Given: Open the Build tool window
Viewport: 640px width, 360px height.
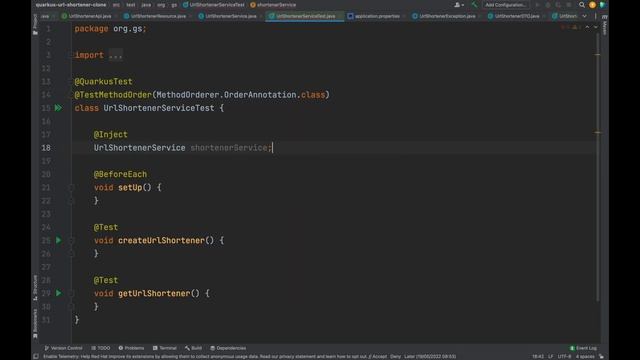Looking at the screenshot, I should (193, 348).
